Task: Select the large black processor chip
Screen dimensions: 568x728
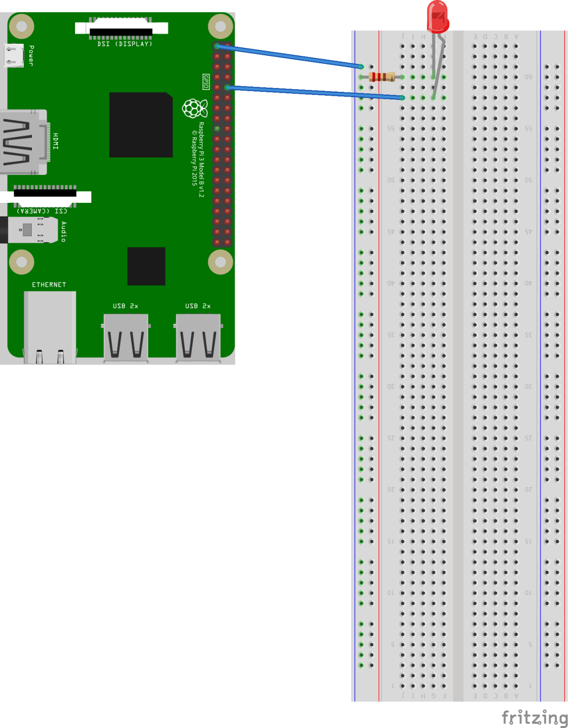Action: click(x=141, y=125)
